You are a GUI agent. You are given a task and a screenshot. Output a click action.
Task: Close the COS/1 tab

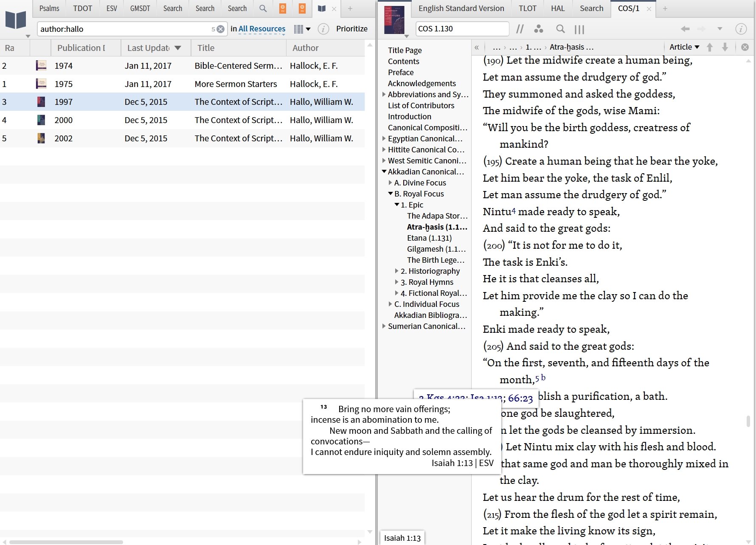tap(649, 8)
